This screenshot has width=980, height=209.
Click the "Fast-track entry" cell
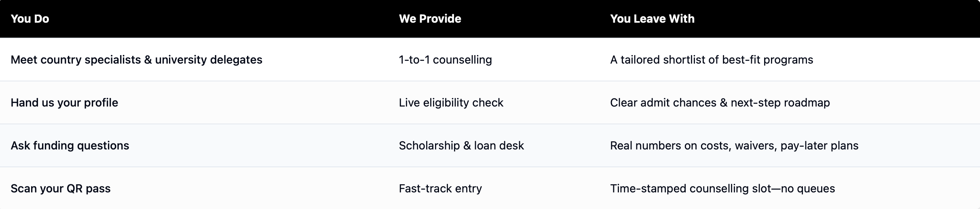tap(440, 189)
